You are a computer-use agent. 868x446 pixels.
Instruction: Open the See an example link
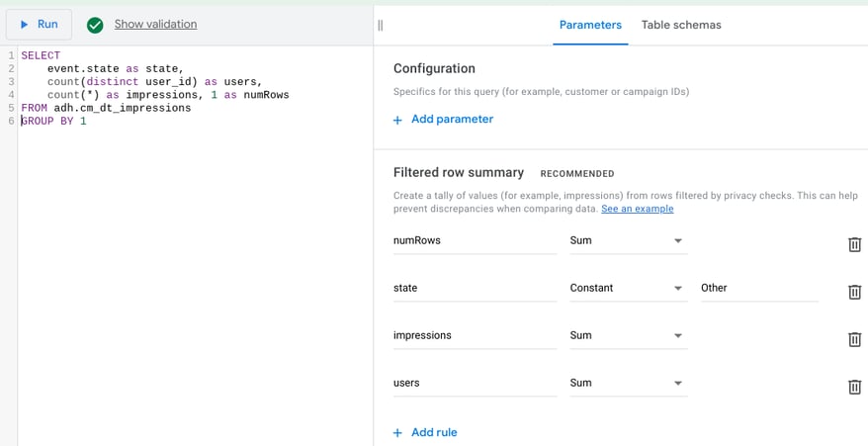coord(638,209)
